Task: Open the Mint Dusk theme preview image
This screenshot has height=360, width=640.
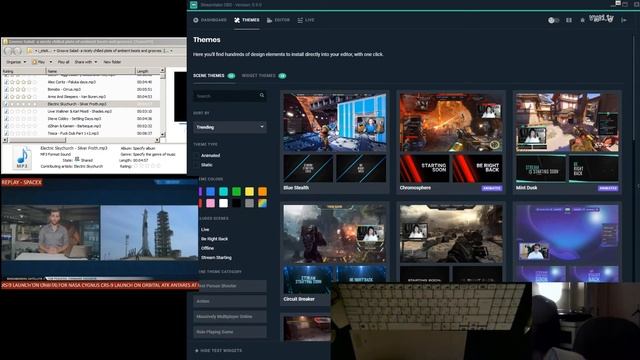Action: tap(567, 122)
